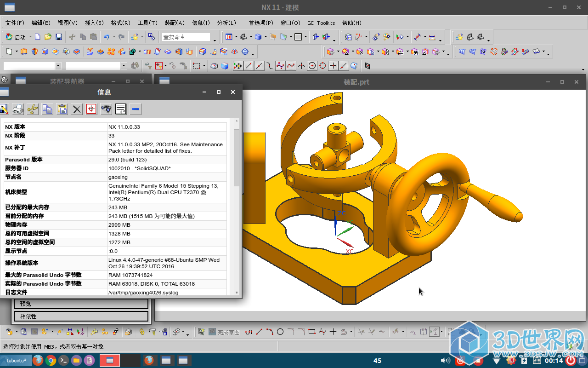Open Firefox from the taskbar

click(38, 361)
